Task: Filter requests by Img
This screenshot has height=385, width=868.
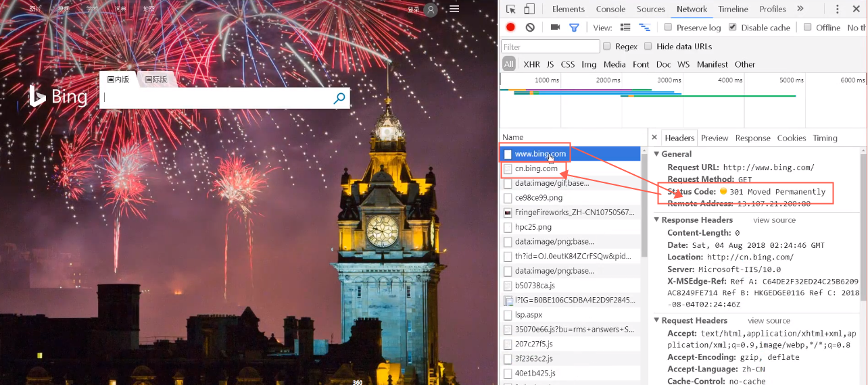Action: pyautogui.click(x=589, y=64)
